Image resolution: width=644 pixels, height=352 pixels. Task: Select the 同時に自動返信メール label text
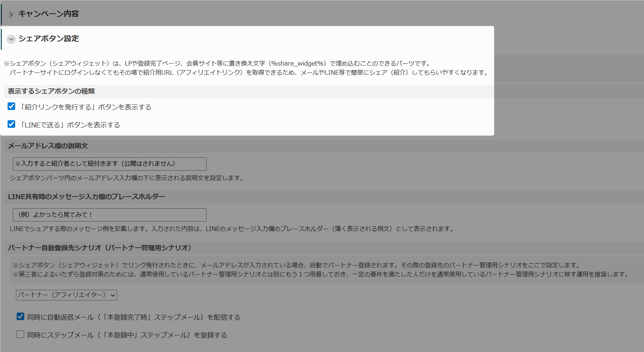click(x=133, y=317)
